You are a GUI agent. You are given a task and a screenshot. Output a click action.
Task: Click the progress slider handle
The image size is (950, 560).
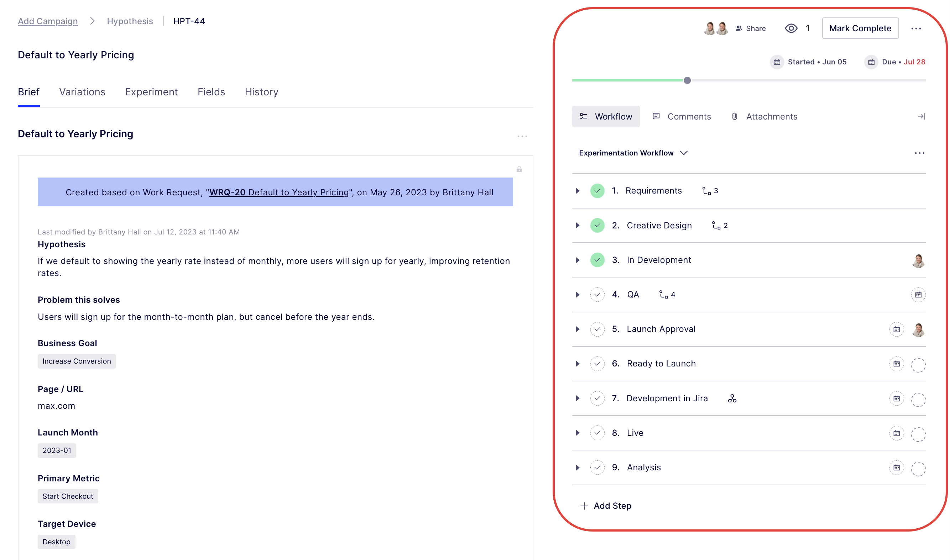688,80
